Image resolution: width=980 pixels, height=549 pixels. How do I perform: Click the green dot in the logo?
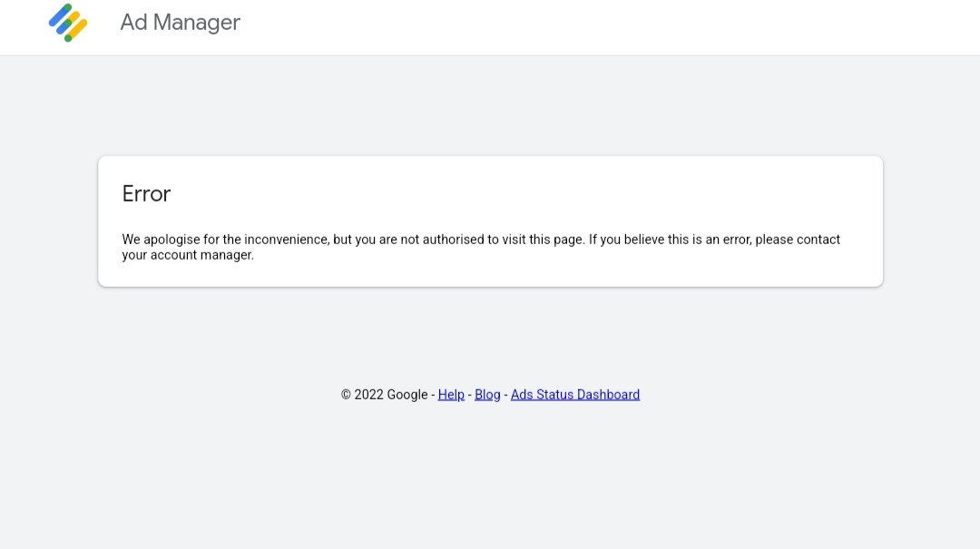pyautogui.click(x=68, y=38)
